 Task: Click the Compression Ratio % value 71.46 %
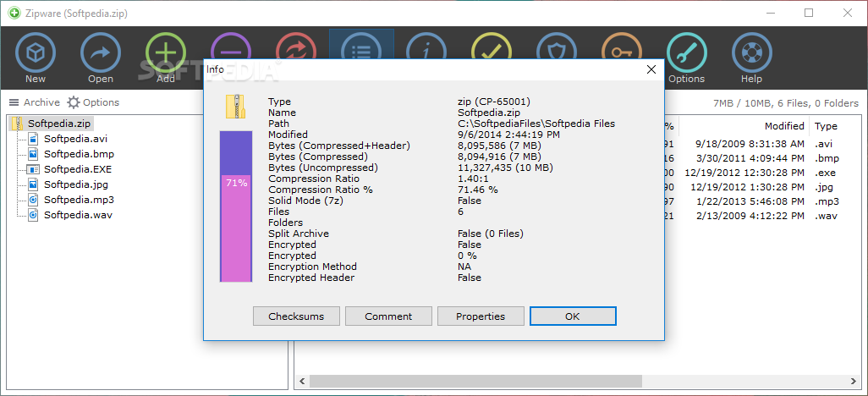point(478,190)
